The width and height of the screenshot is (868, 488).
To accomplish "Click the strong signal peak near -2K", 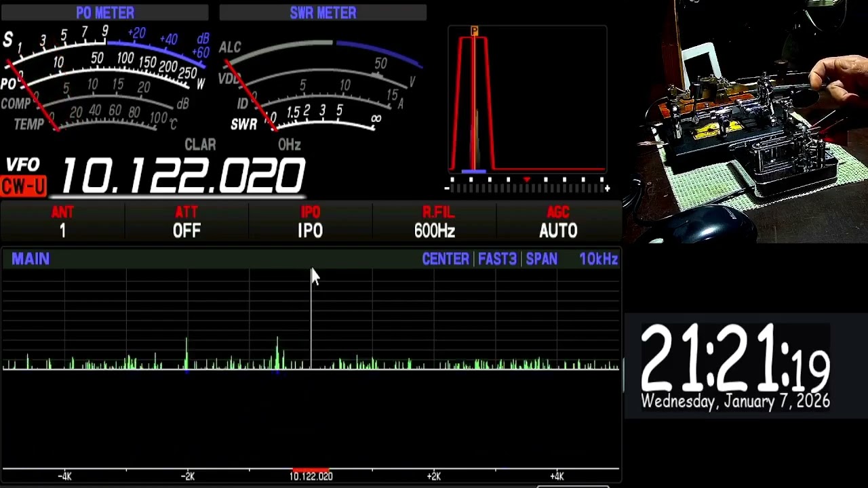I will (x=186, y=352).
